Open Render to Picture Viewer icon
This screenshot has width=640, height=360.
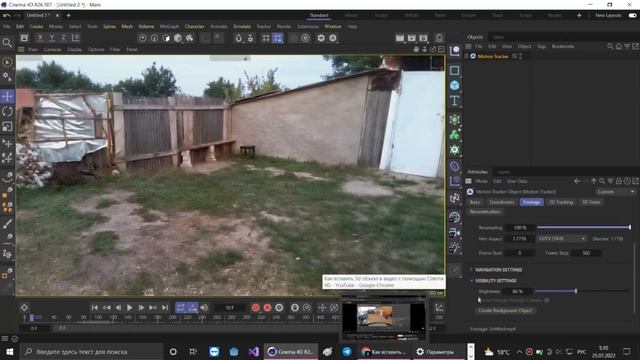pos(411,38)
